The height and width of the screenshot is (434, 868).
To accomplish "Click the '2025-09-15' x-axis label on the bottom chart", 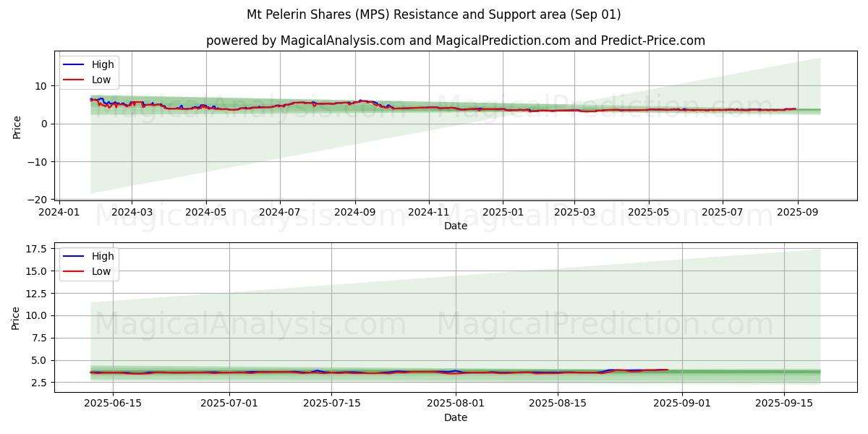I will tap(784, 404).
